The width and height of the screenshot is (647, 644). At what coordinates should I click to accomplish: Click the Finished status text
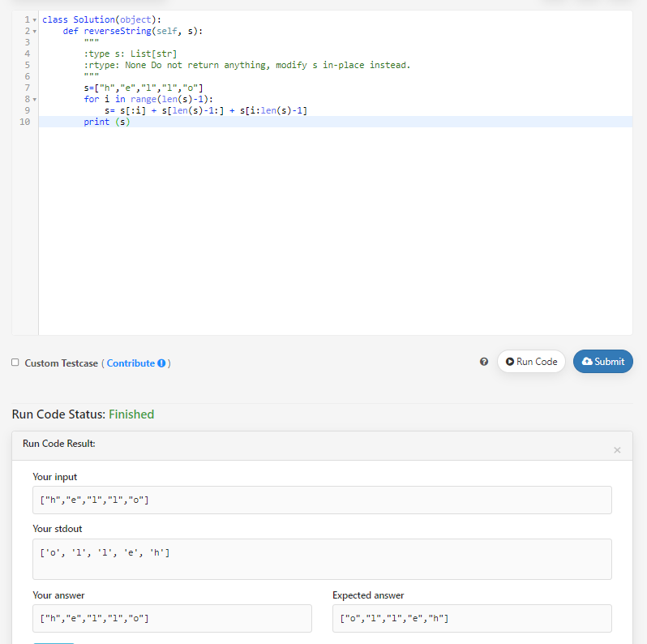tap(131, 414)
